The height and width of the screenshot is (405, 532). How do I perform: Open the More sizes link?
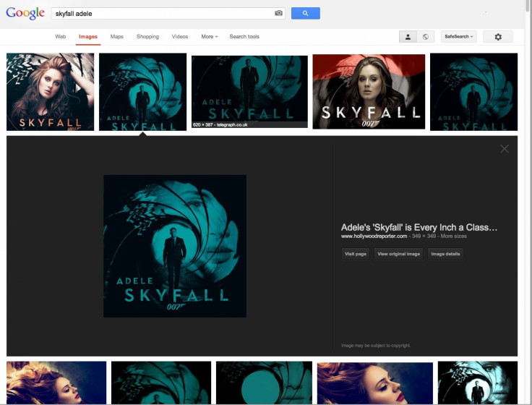[454, 236]
